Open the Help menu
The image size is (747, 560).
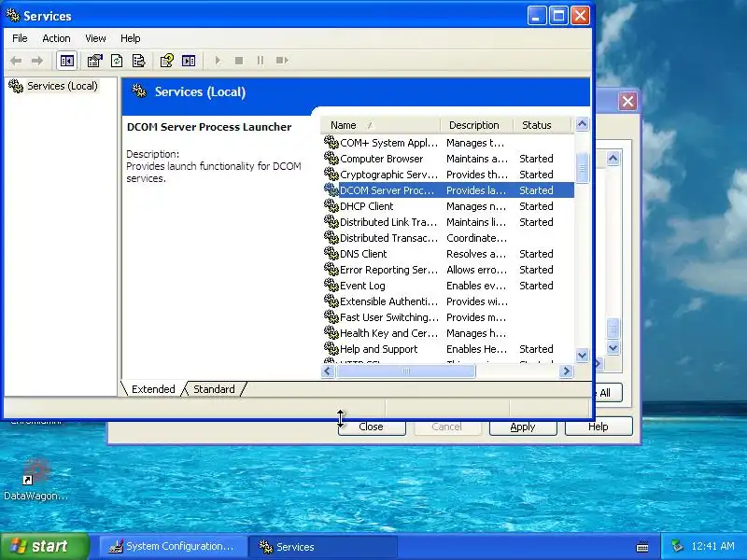tap(130, 38)
